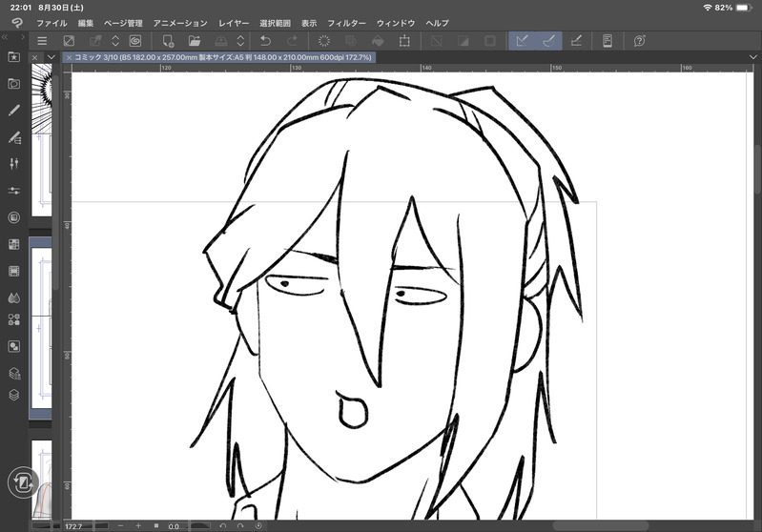Open the Tool palette pen icon
The height and width of the screenshot is (532, 762).
tap(14, 111)
